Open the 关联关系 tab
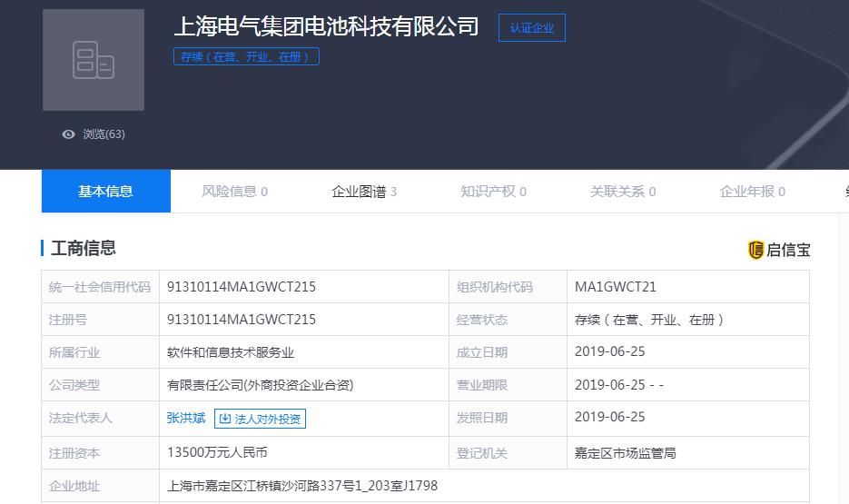This screenshot has width=849, height=504. (623, 191)
